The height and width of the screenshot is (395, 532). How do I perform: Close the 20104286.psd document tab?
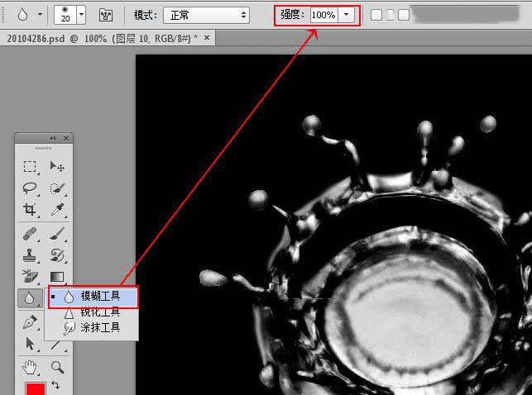coord(207,38)
